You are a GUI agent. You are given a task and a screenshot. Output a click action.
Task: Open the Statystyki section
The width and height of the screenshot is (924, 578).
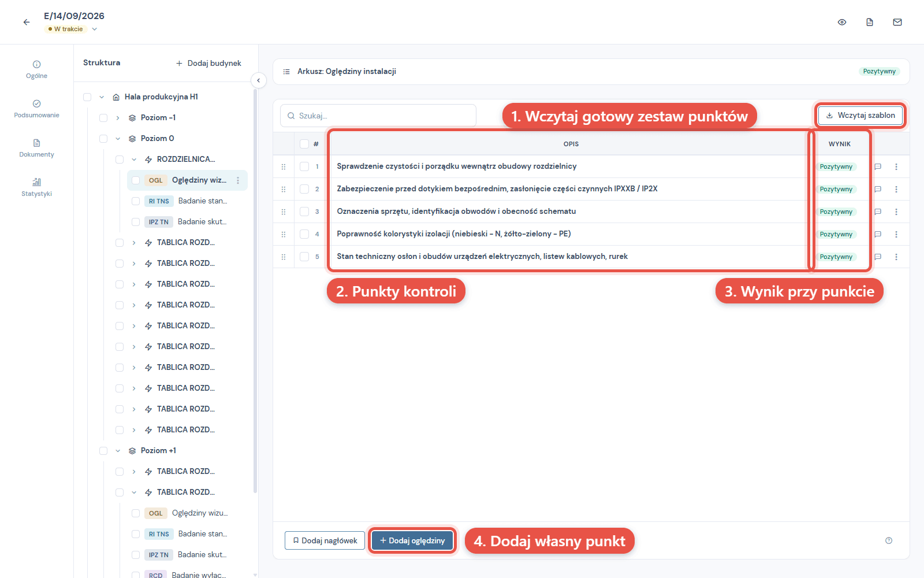(x=36, y=187)
